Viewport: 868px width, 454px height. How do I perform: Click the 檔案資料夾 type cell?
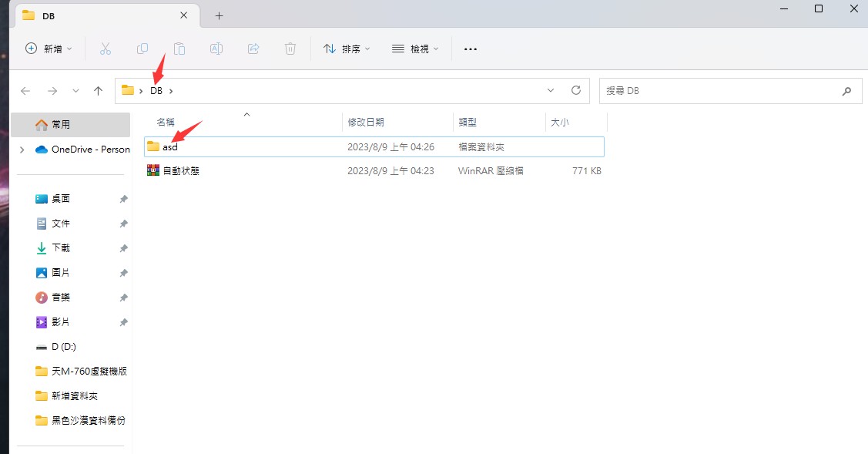[481, 147]
